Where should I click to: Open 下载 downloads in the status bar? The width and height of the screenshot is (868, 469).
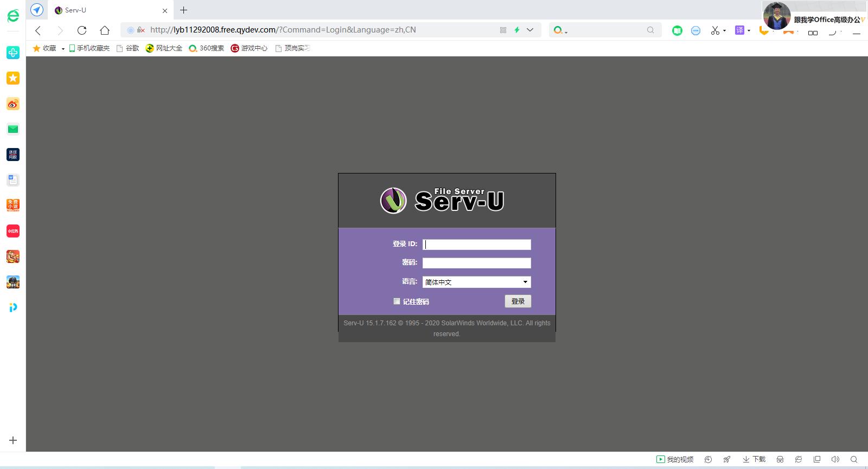coord(754,459)
